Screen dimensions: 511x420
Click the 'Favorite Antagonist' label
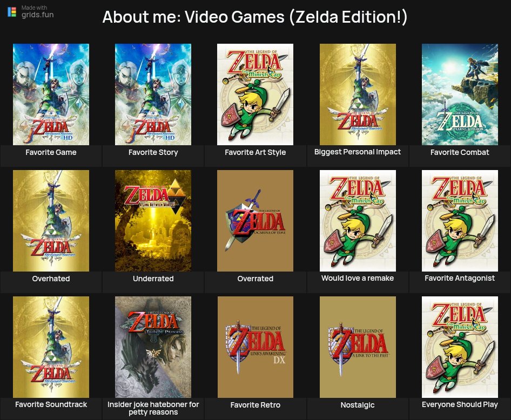(460, 278)
